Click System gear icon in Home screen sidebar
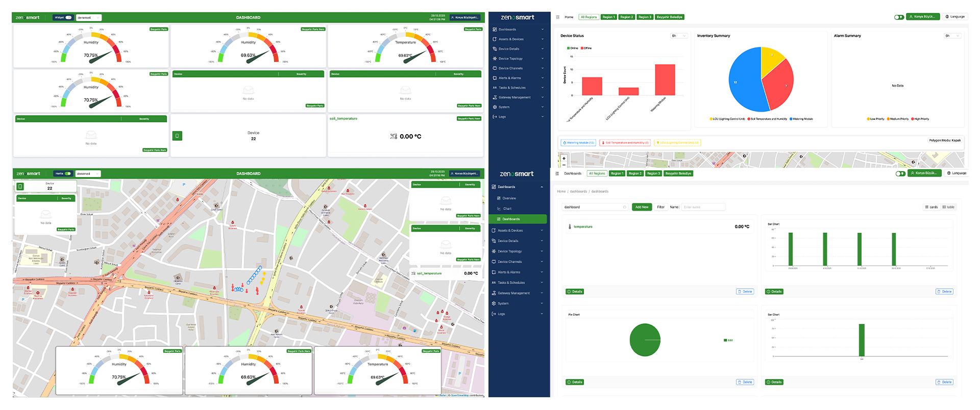 (495, 107)
